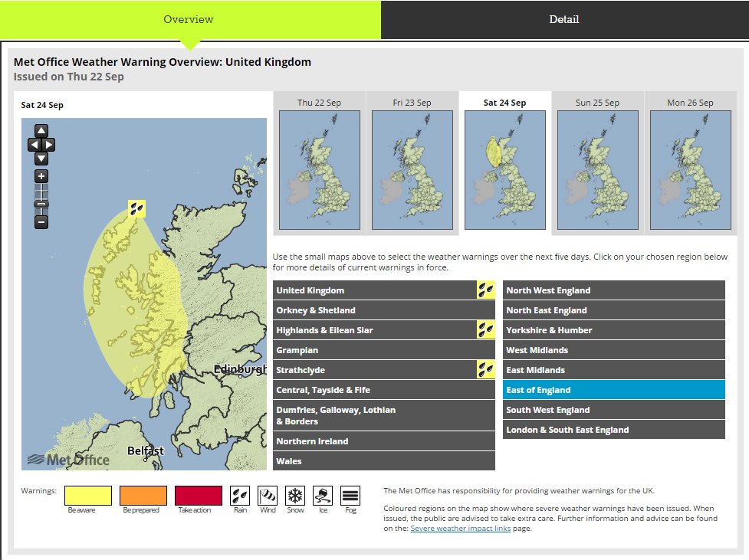Screen dimensions: 749x560
Task: Choose the Orkney & Shetland region
Action: coord(383,309)
